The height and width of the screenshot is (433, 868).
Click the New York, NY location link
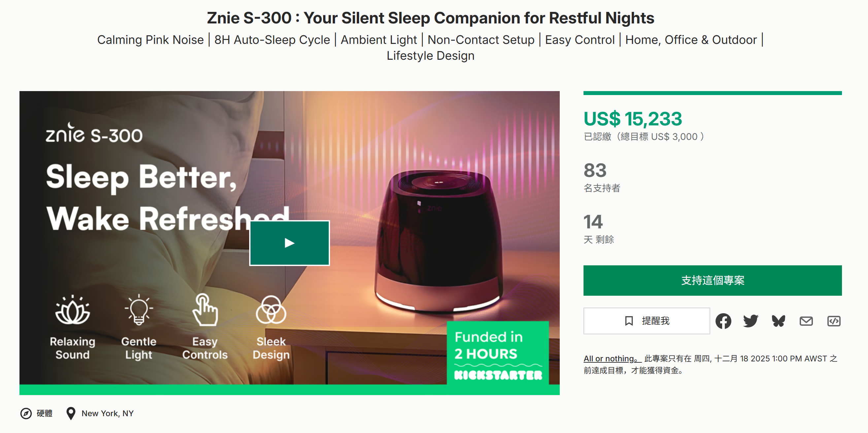pos(107,413)
